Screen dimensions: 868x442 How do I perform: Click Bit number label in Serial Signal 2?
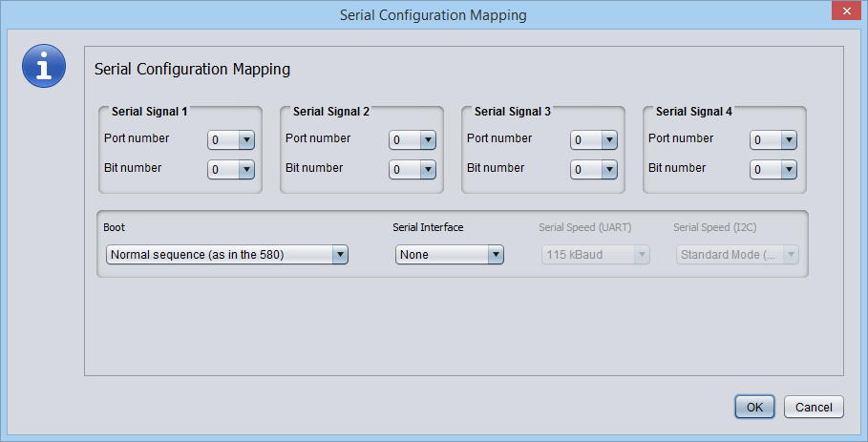pos(314,168)
